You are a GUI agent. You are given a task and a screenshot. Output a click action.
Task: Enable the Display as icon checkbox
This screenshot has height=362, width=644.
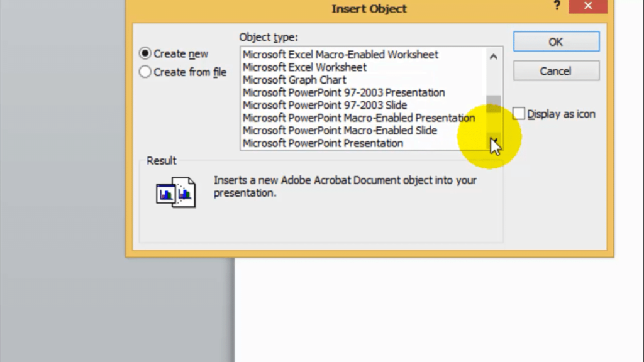click(519, 114)
